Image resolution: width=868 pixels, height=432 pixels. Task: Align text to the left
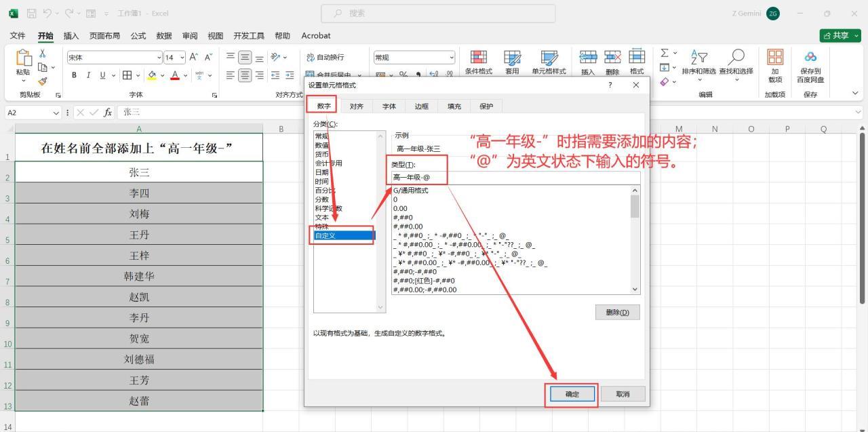click(x=230, y=75)
